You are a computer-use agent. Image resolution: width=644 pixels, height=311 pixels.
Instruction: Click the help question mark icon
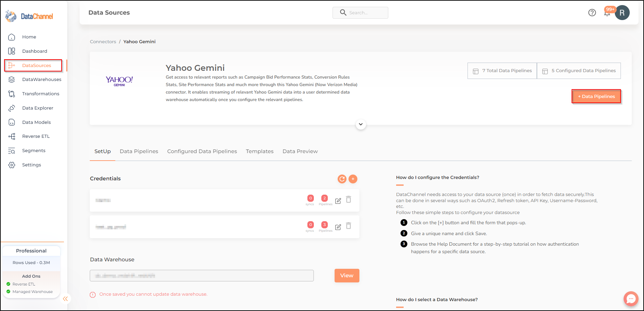pos(592,13)
